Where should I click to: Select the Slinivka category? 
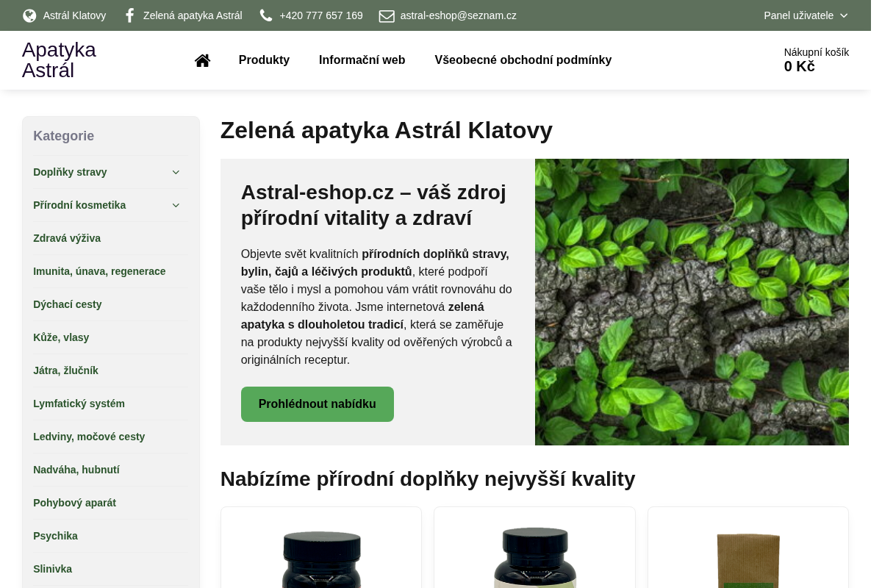click(x=52, y=569)
